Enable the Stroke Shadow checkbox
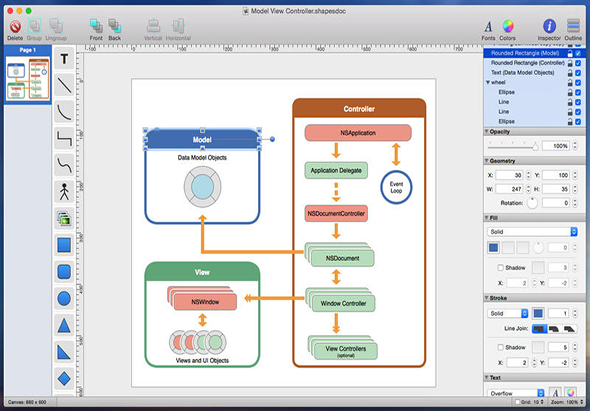 click(500, 347)
